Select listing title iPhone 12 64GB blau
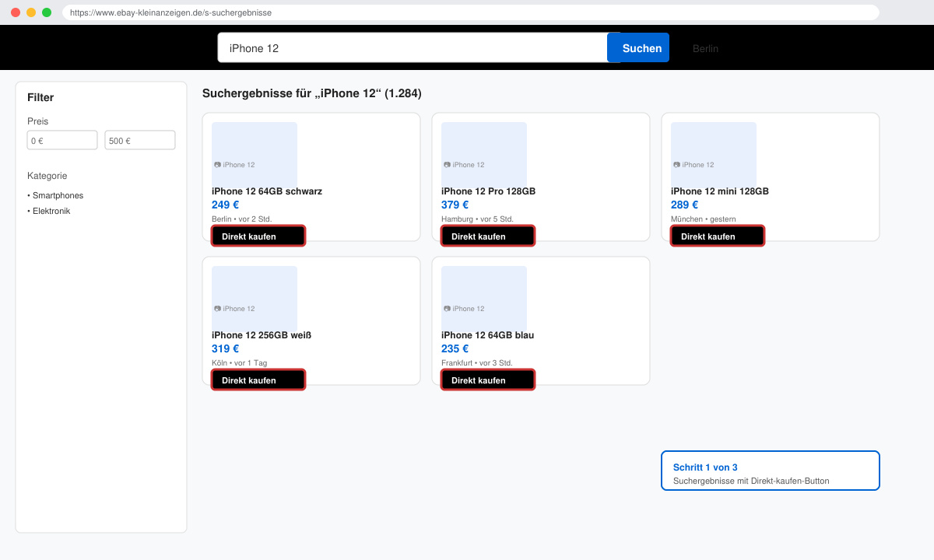934x560 pixels. click(x=487, y=335)
